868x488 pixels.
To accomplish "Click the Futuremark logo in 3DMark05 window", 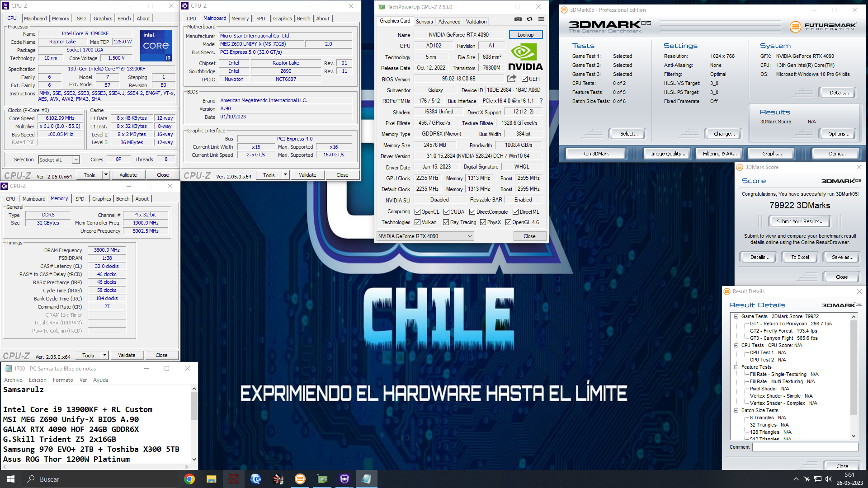I will pos(823,27).
